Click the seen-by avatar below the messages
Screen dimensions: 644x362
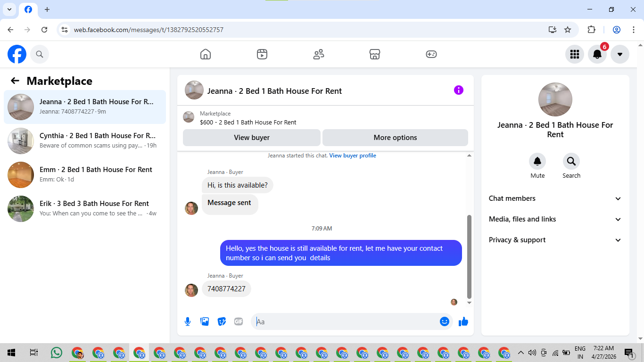pos(454,302)
